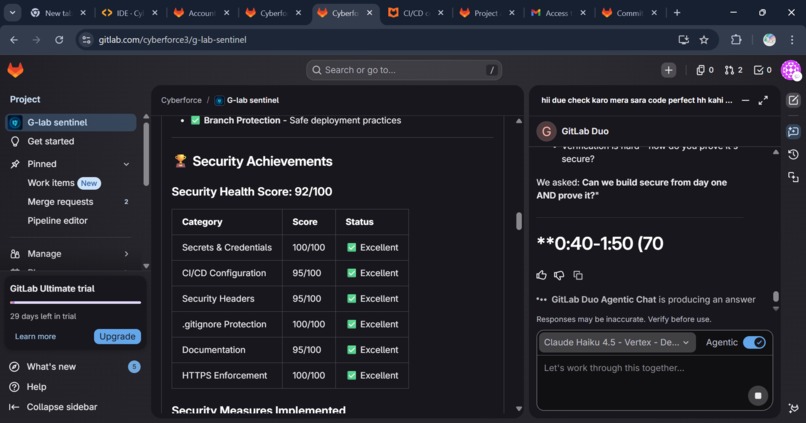This screenshot has height=423, width=806.
Task: Click the README content scrollbar thumb
Action: click(x=519, y=221)
